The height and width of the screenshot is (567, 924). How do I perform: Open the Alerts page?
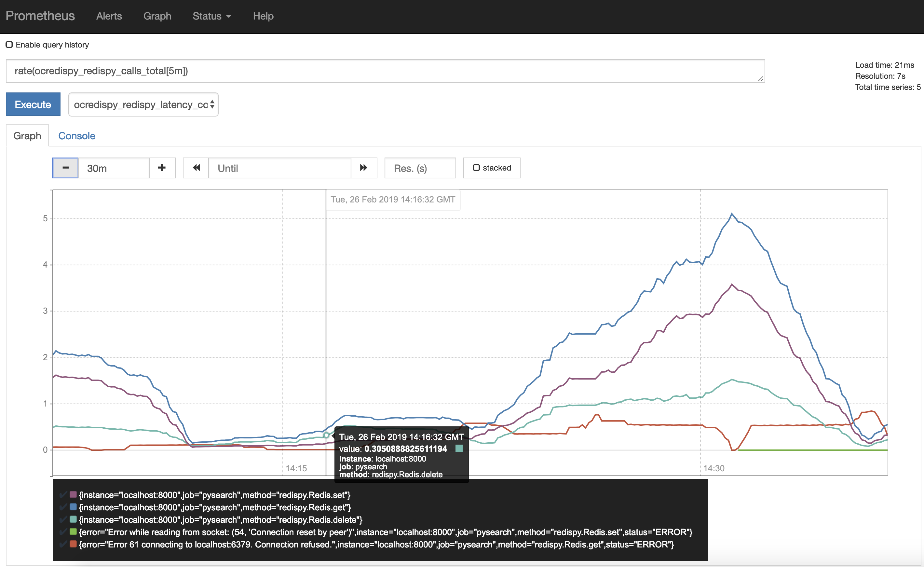[109, 16]
